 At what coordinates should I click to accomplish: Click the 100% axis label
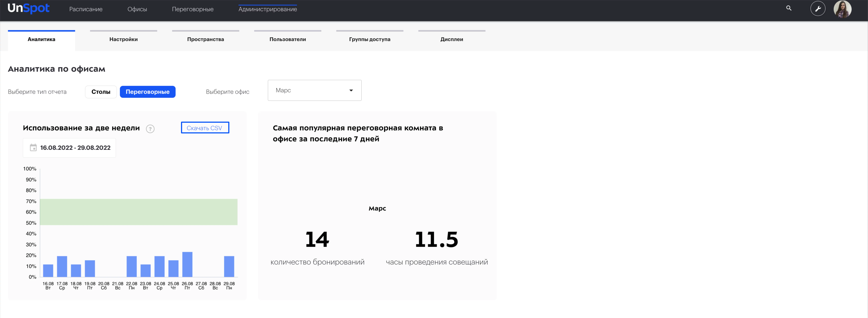(30, 169)
